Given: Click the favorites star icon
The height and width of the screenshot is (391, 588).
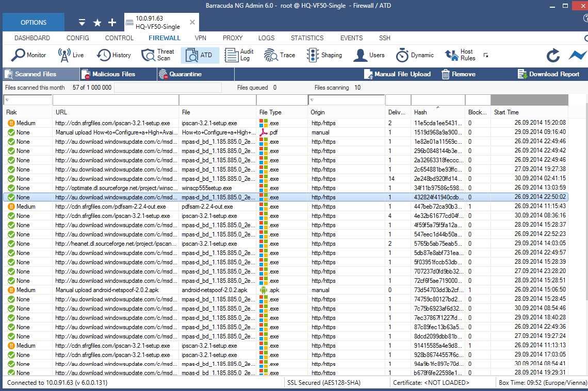Looking at the screenshot, I should (x=97, y=23).
